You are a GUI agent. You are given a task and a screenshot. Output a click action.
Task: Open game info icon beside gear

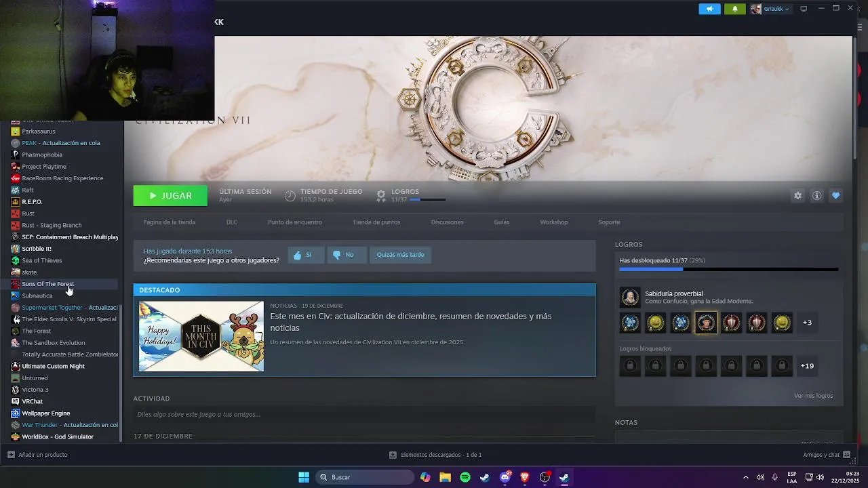(816, 195)
